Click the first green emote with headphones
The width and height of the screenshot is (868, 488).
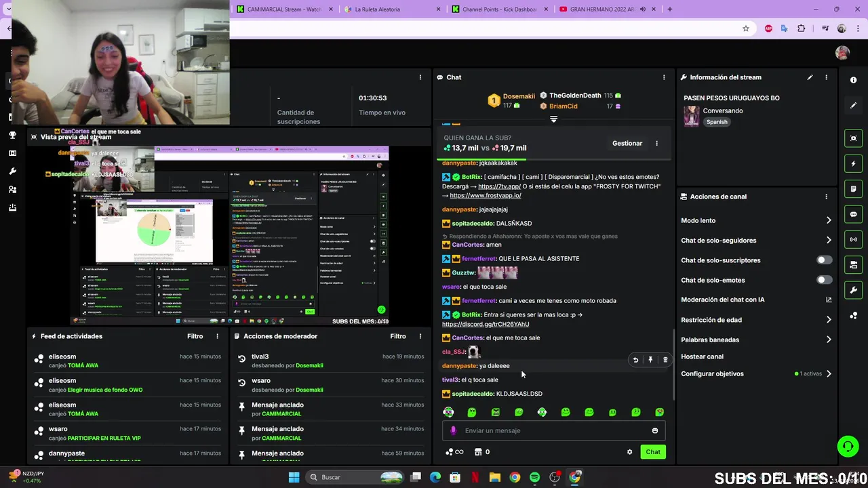point(448,412)
